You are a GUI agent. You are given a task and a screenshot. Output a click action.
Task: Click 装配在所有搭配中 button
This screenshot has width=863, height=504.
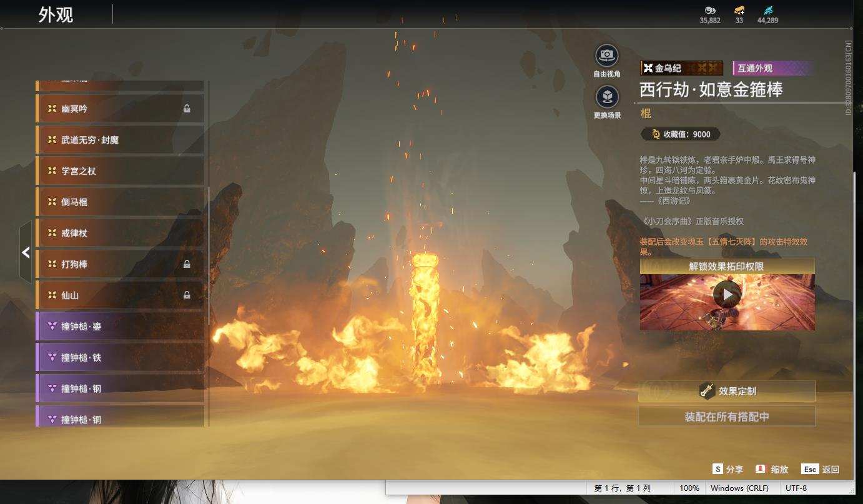(x=727, y=417)
